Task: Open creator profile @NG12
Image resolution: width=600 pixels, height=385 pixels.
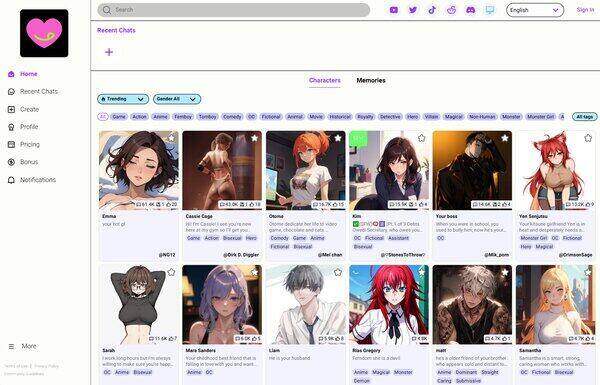Action: [167, 255]
